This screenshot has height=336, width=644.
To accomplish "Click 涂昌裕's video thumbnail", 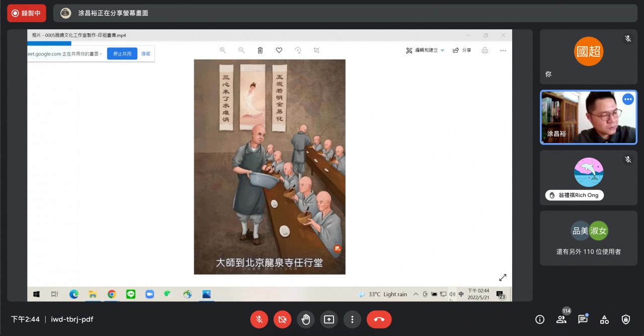I will point(588,117).
